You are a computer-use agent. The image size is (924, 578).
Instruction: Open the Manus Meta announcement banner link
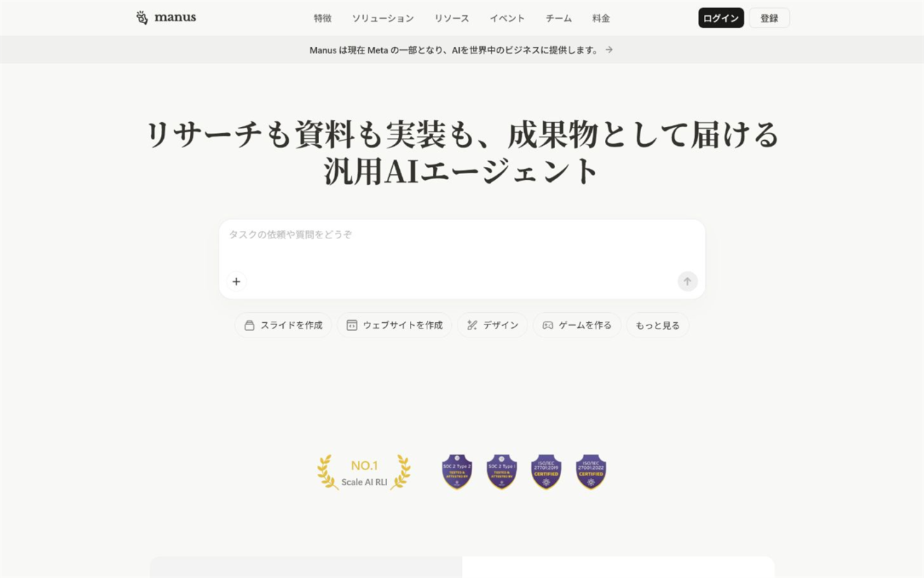(x=461, y=50)
